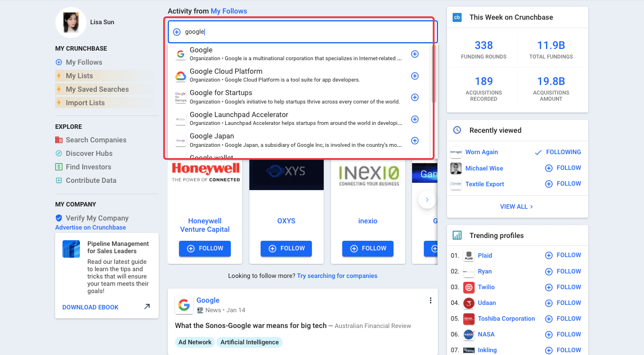
Task: Open three-dot menu on Google news card
Action: [430, 300]
